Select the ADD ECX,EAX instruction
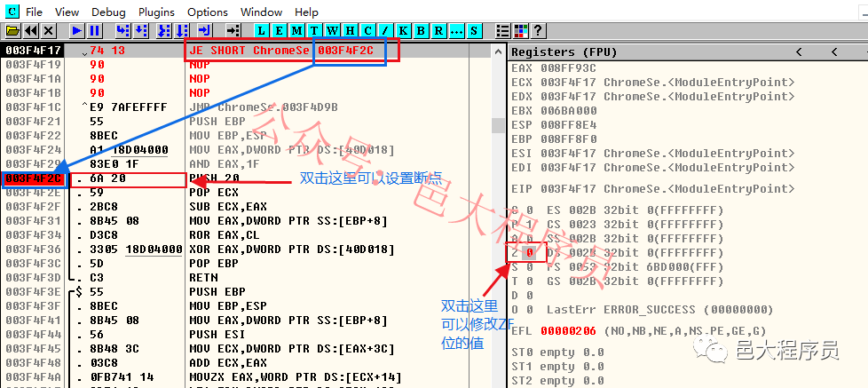The height and width of the screenshot is (388, 868). pos(228,363)
